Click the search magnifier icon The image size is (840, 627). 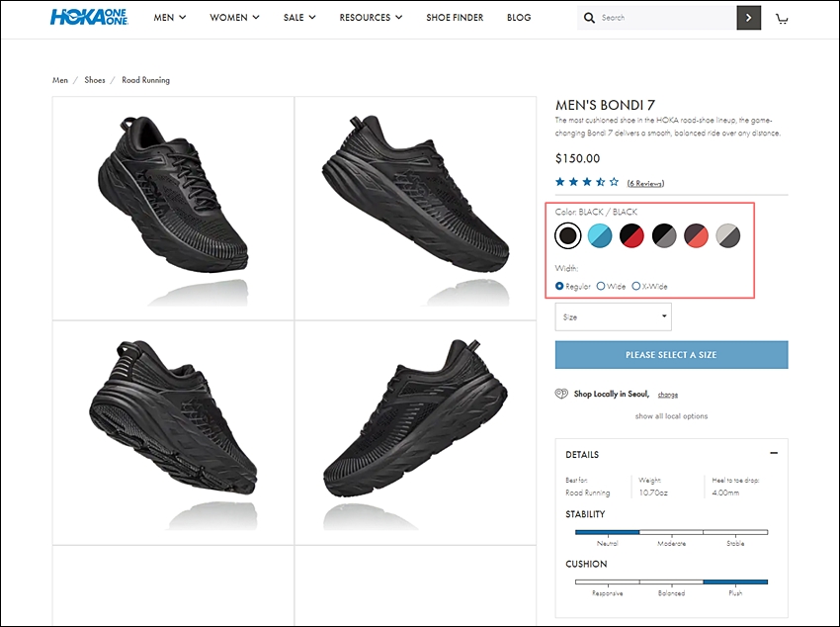point(589,18)
